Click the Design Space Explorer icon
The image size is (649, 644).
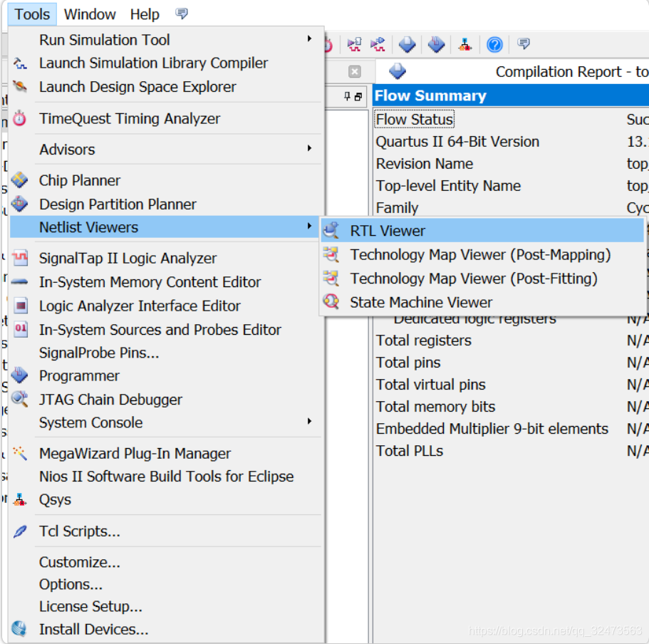(x=20, y=86)
